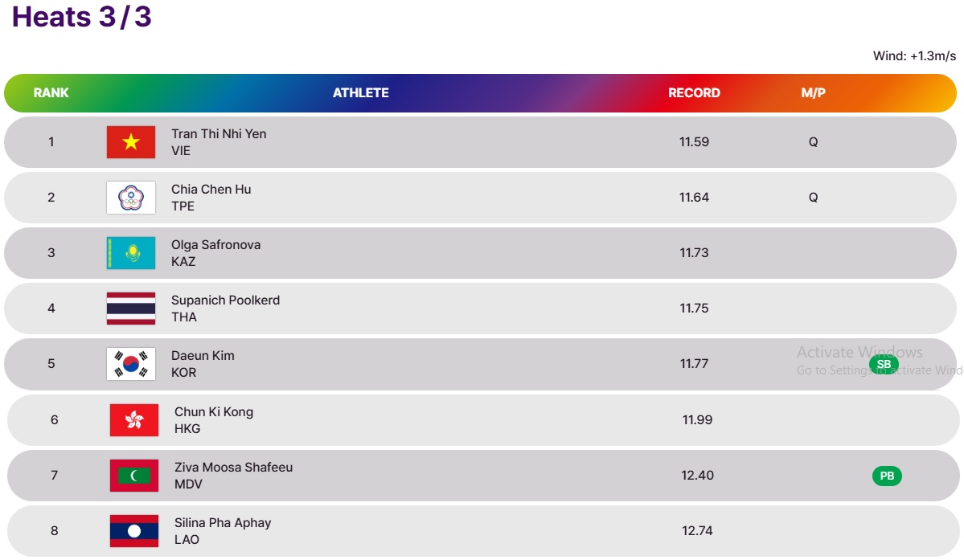
Task: Select the ATHLETE column header
Action: [361, 92]
